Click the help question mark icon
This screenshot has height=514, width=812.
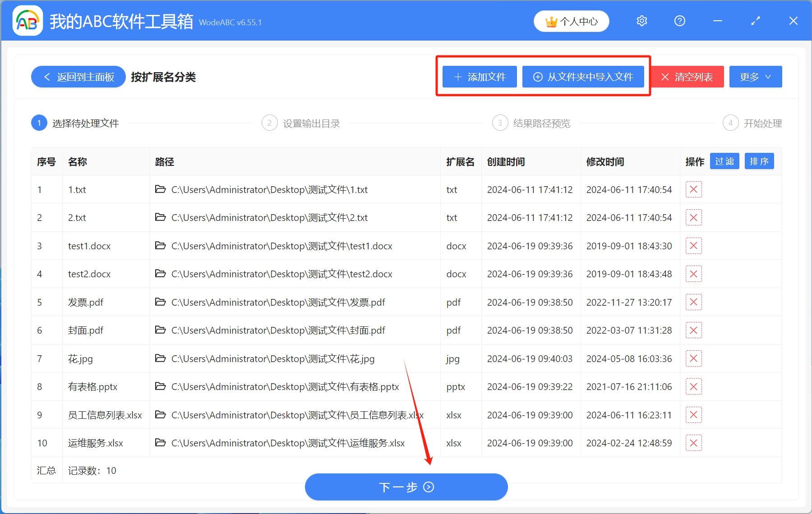coord(679,21)
